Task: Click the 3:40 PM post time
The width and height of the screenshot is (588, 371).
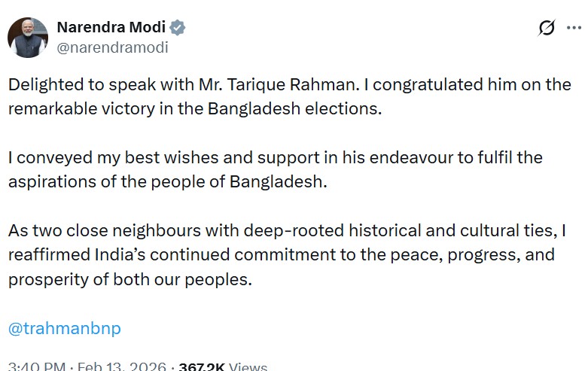Action: tap(36, 367)
